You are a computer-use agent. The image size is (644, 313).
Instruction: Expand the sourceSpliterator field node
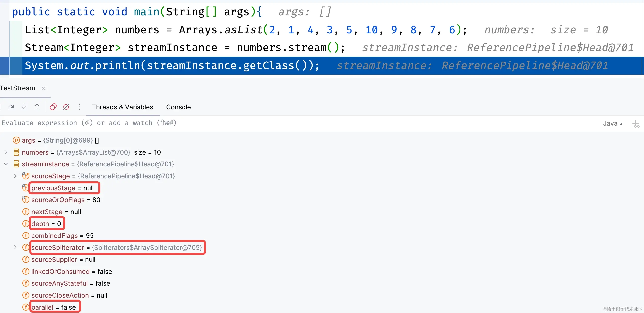15,248
